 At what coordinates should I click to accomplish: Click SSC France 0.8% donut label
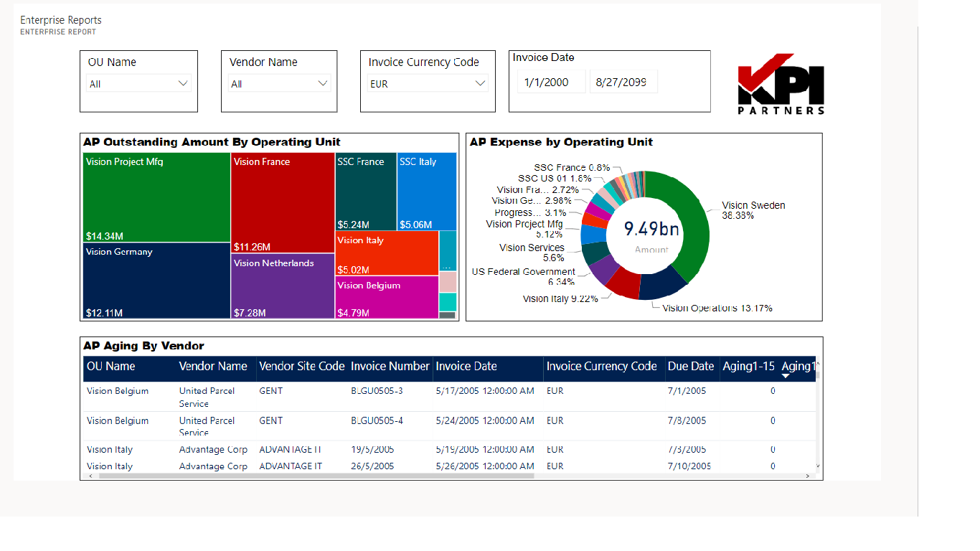pos(572,168)
